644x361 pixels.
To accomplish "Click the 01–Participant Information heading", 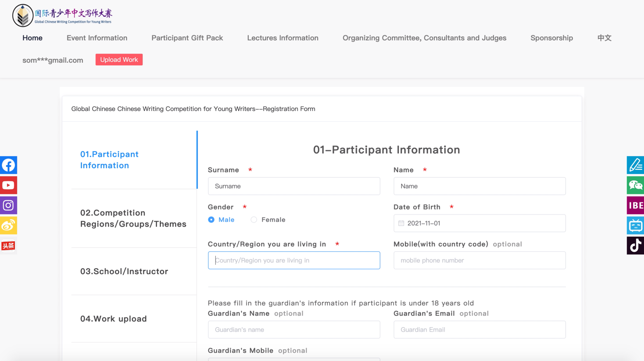I will (x=387, y=150).
